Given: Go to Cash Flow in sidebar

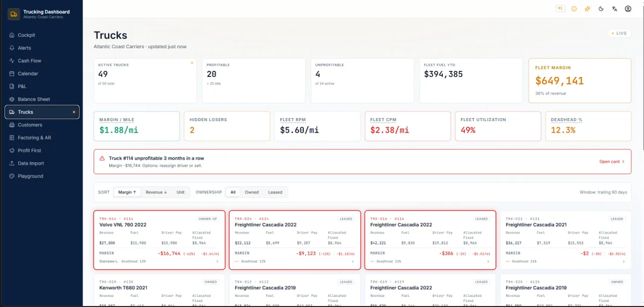Looking at the screenshot, I should [x=42, y=61].
